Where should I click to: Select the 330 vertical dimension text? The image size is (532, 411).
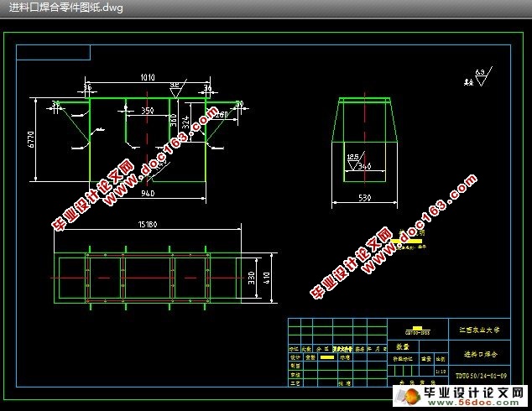pos(252,278)
